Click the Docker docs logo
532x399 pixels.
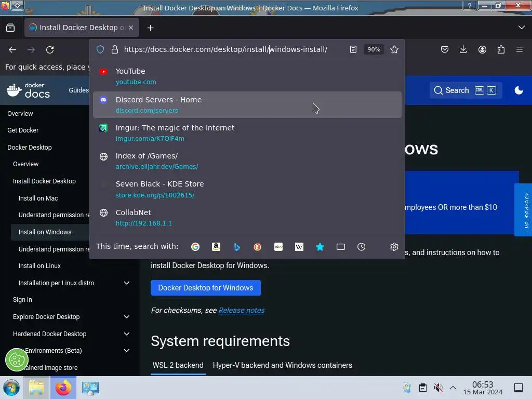tap(29, 90)
